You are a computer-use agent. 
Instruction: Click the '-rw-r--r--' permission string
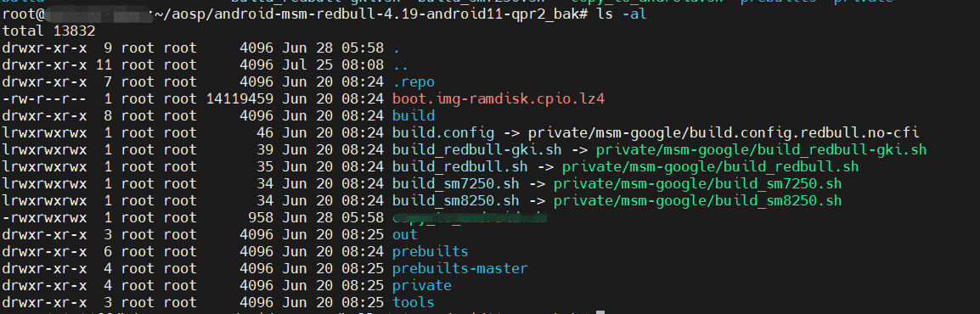coord(44,98)
